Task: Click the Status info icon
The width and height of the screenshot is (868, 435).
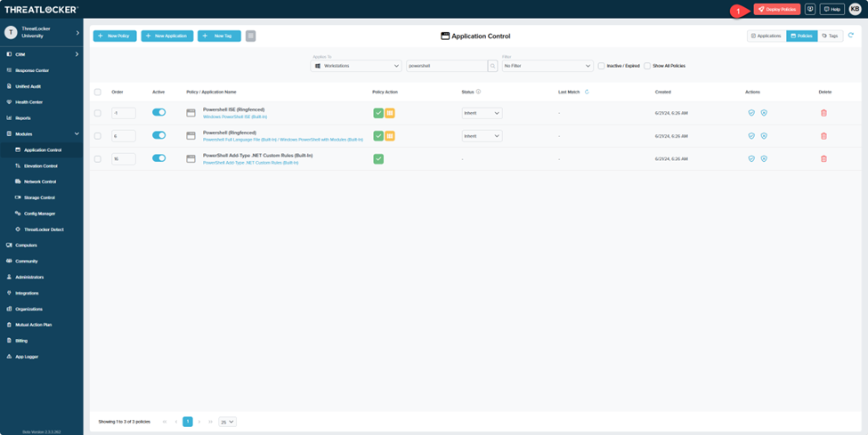Action: tap(478, 92)
